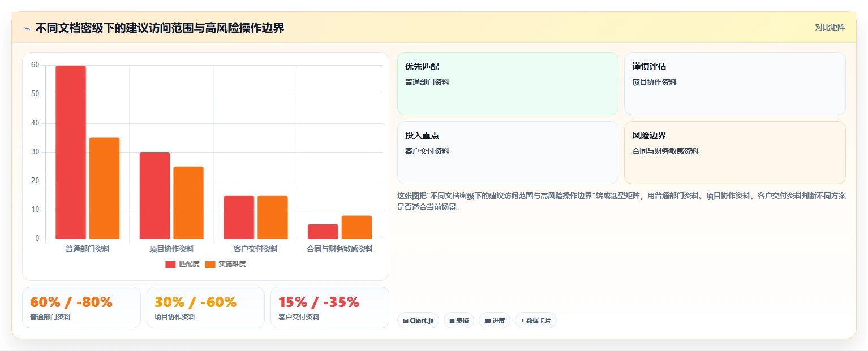Click 普通部门资料 text in 优先匹配 card
The height and width of the screenshot is (351, 868).
(x=427, y=82)
